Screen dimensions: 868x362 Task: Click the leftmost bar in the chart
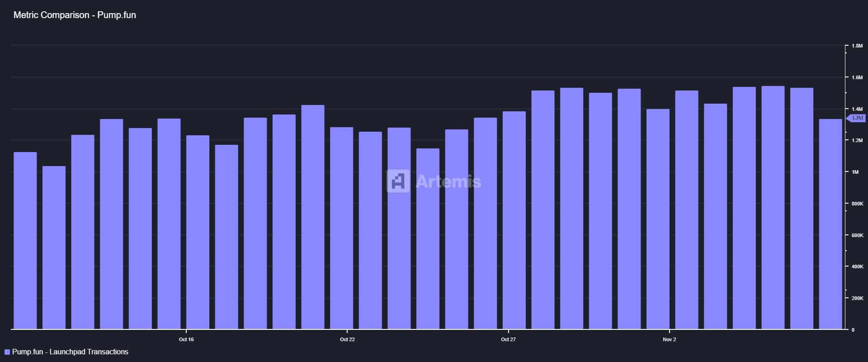click(x=25, y=241)
